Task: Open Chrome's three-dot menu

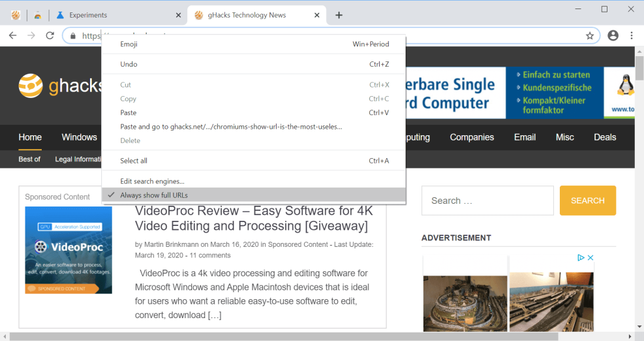Action: click(632, 36)
